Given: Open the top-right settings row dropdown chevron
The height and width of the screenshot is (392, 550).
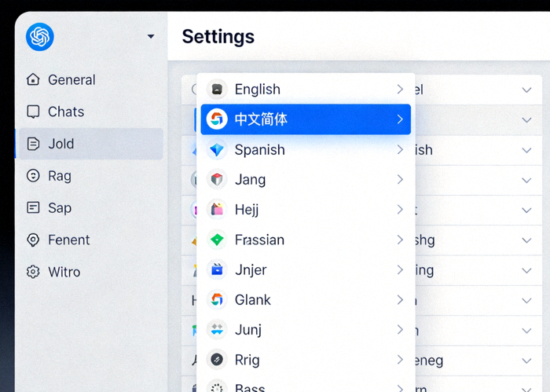Looking at the screenshot, I should point(526,90).
